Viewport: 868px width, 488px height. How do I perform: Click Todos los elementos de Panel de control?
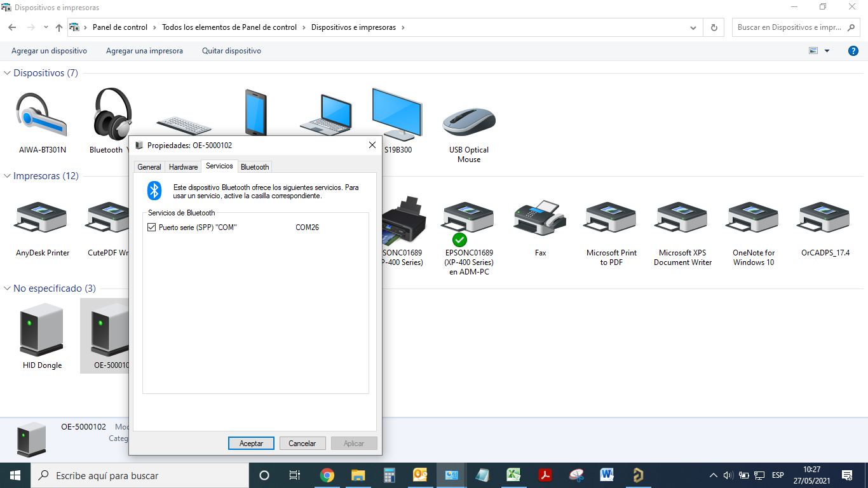[229, 27]
